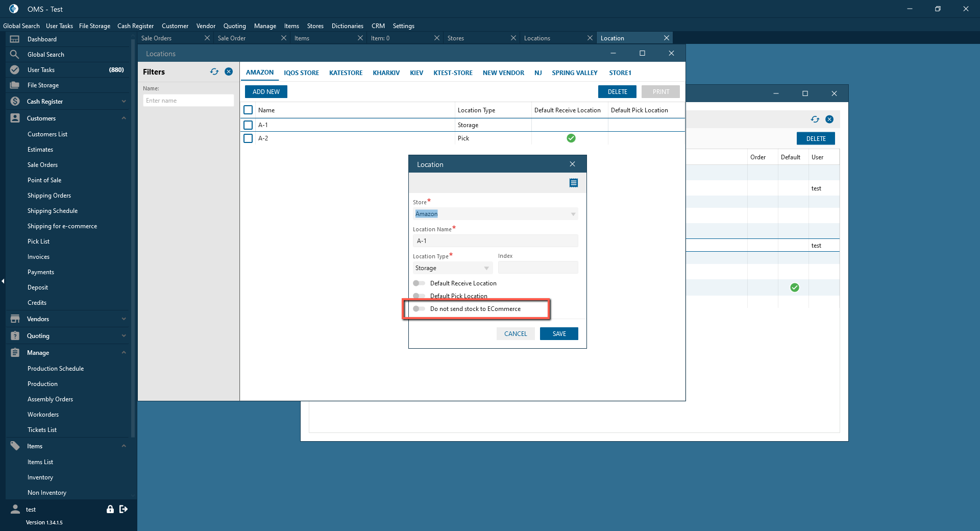
Task: Expand the Cash Register section
Action: 124,102
